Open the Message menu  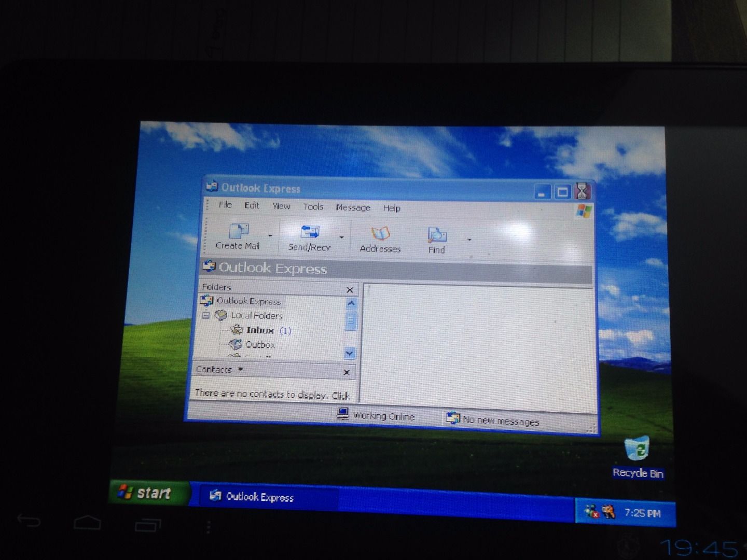point(353,207)
